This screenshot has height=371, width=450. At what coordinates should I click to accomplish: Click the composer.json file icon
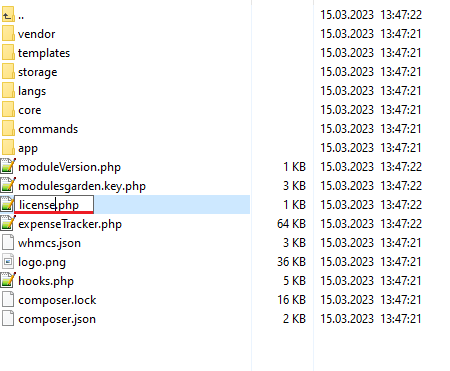click(x=8, y=319)
